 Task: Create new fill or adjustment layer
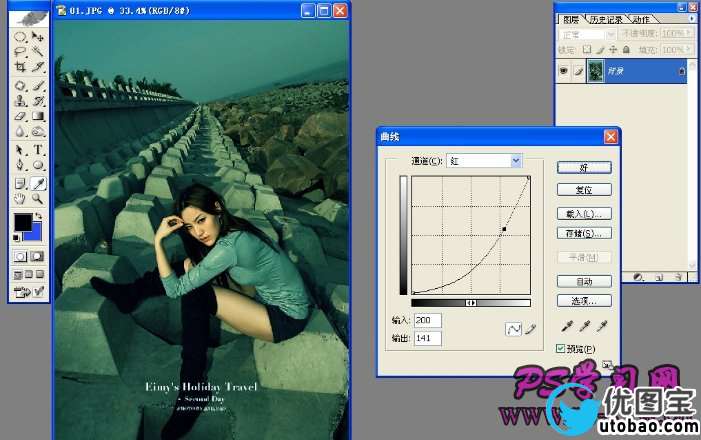click(x=638, y=277)
